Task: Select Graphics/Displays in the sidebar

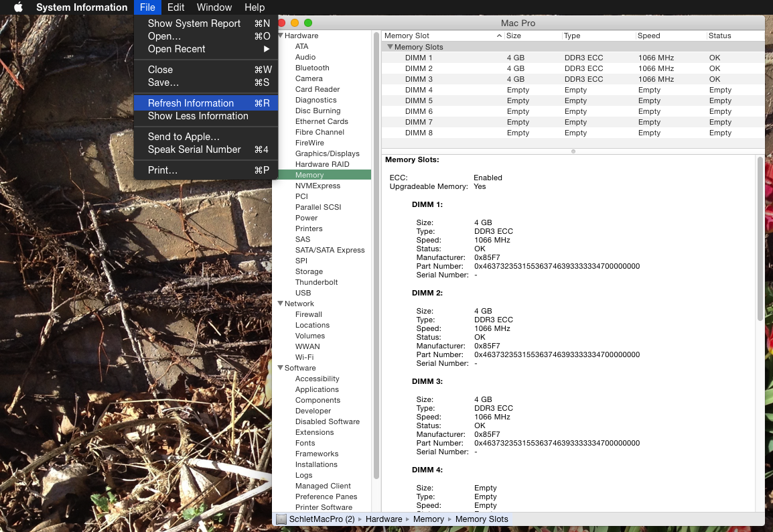Action: coord(327,153)
